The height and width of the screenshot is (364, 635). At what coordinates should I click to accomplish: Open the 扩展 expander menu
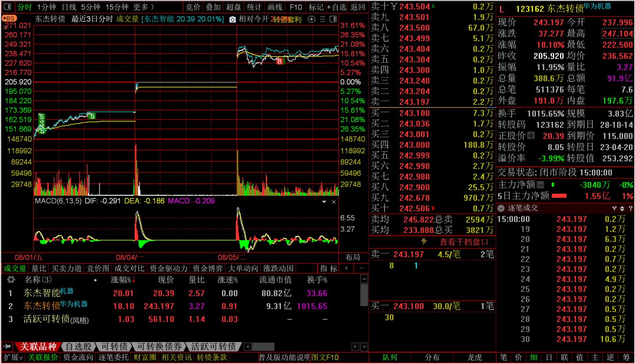pos(13,357)
